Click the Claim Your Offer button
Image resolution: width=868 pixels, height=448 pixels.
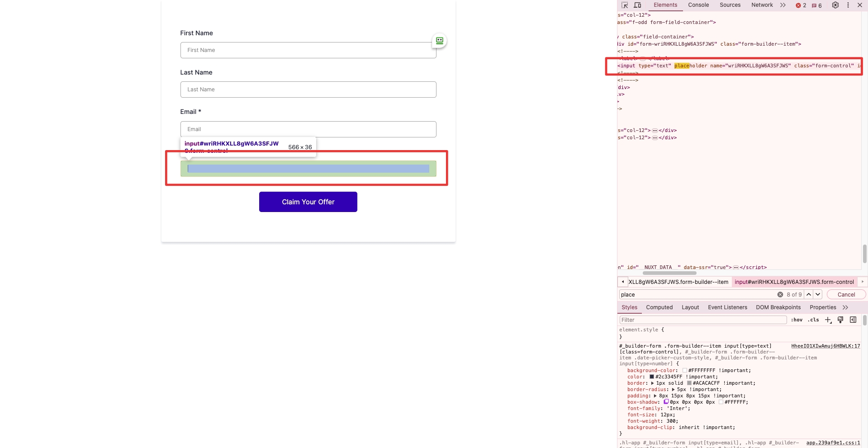pyautogui.click(x=308, y=202)
